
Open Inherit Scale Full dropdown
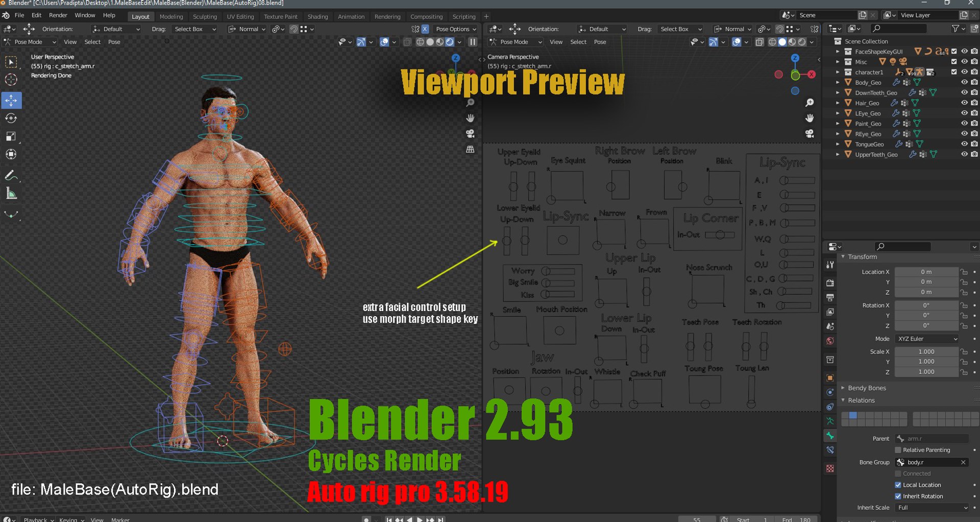(x=932, y=508)
